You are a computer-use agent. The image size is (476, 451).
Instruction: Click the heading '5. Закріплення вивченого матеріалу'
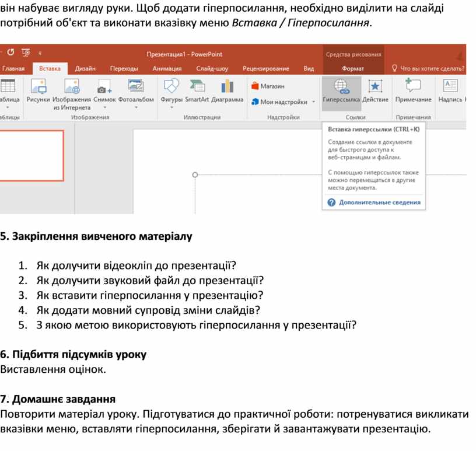click(x=96, y=236)
